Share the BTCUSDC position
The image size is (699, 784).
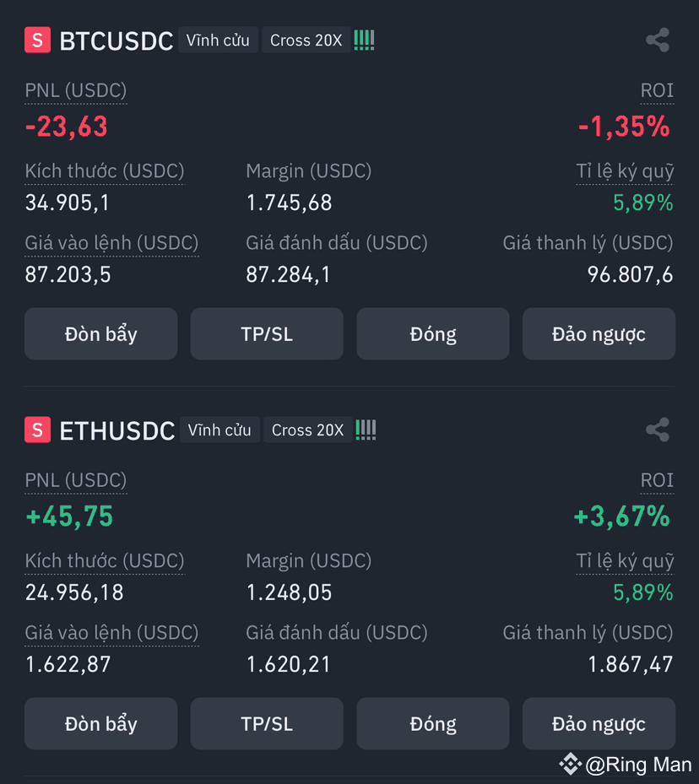[658, 40]
